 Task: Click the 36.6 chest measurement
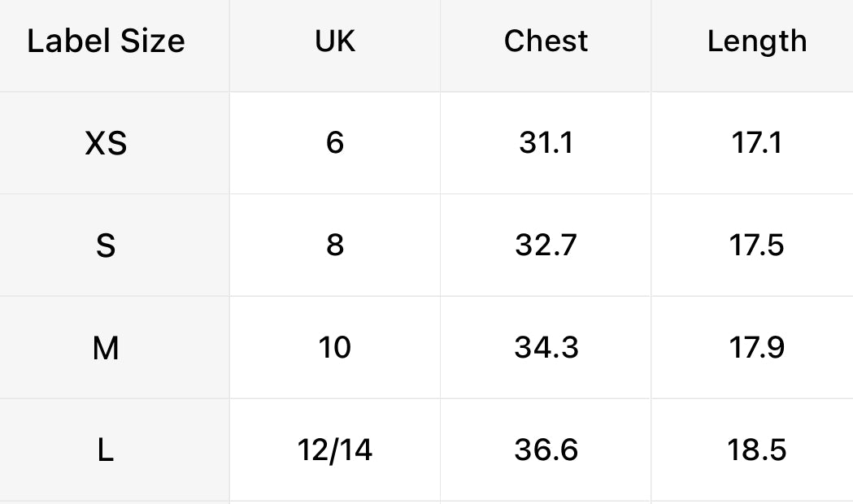pyautogui.click(x=546, y=450)
